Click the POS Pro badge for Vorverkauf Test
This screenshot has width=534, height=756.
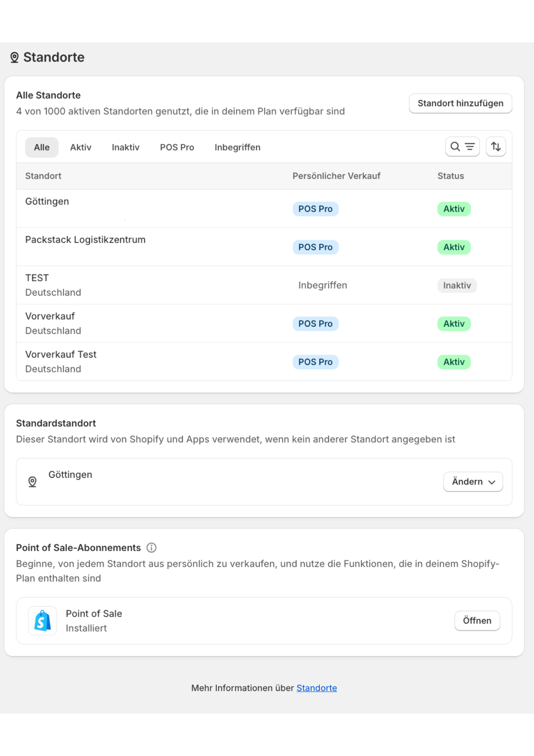coord(315,362)
